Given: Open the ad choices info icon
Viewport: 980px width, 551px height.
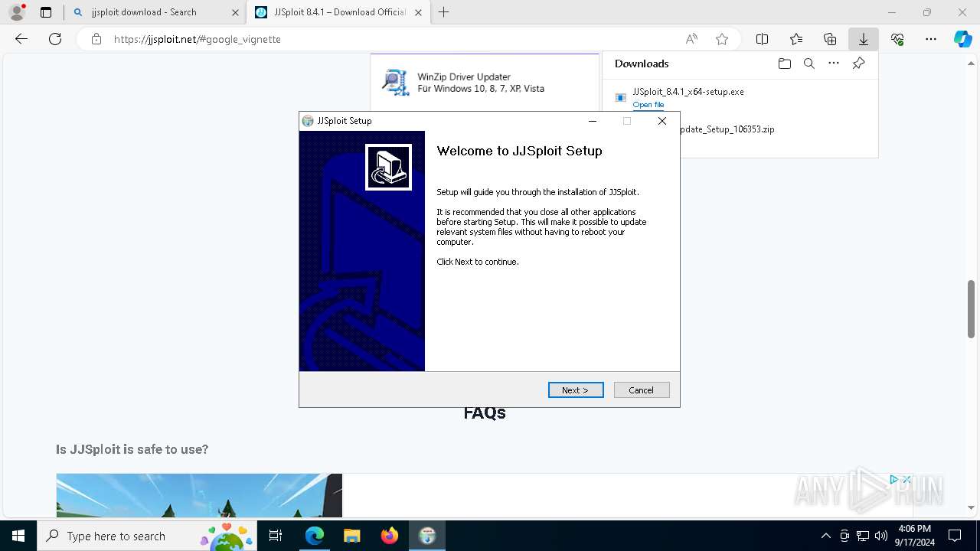Looking at the screenshot, I should click(x=893, y=480).
